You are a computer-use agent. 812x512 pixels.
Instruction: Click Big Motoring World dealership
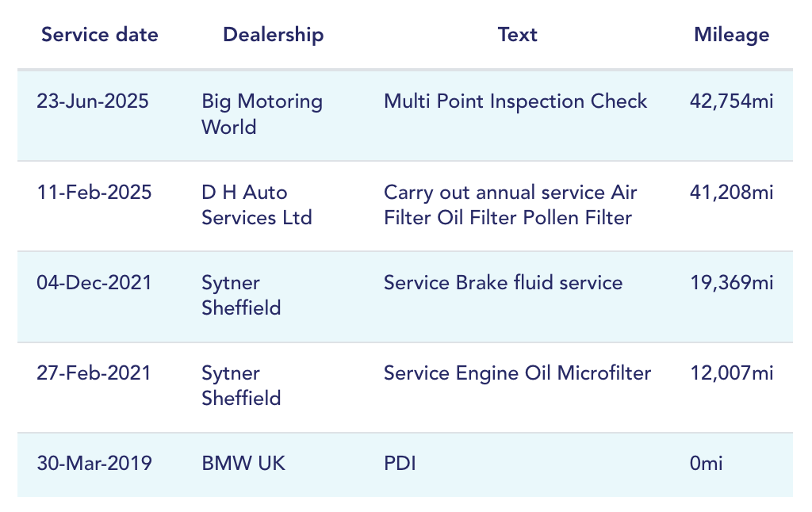(262, 114)
